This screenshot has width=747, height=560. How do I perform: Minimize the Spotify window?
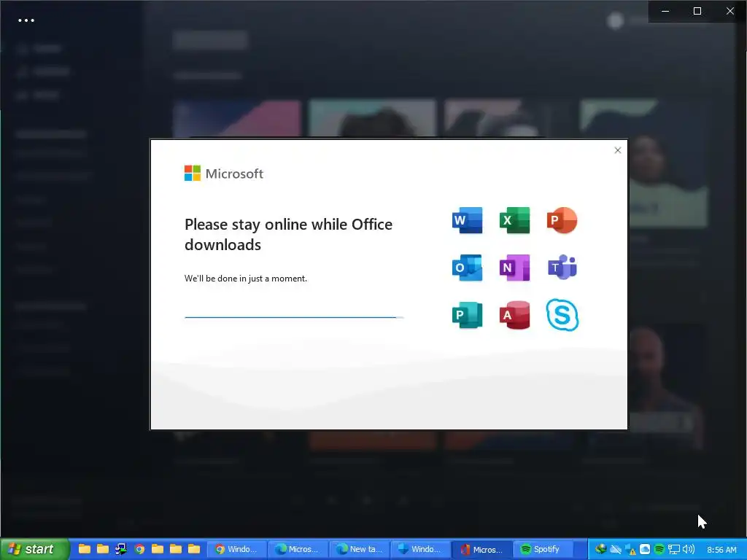click(x=665, y=11)
